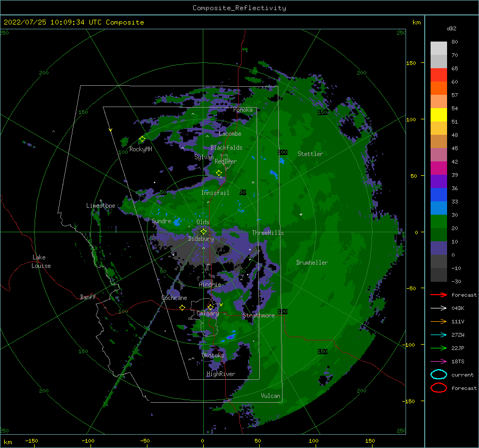Click the Okotoks label

pyautogui.click(x=213, y=355)
